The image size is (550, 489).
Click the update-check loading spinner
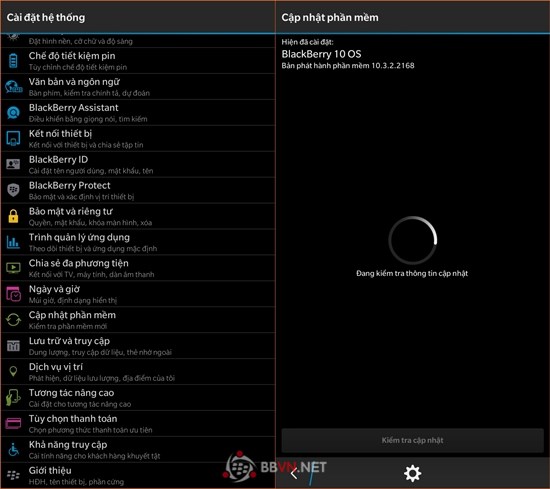point(412,240)
